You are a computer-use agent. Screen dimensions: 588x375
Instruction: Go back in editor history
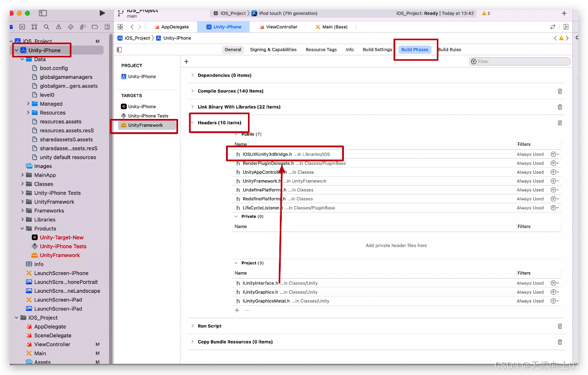(132, 27)
